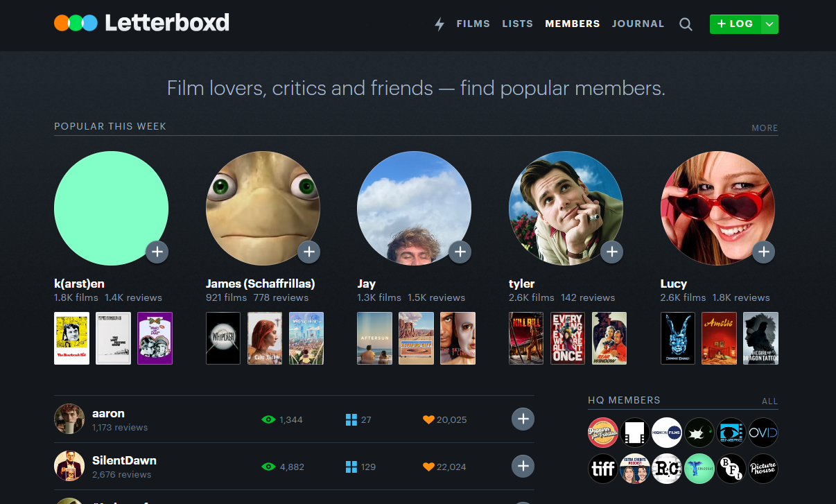Screen dimensions: 836x504
Task: Open the TIFF HQ member logo
Action: 602,469
